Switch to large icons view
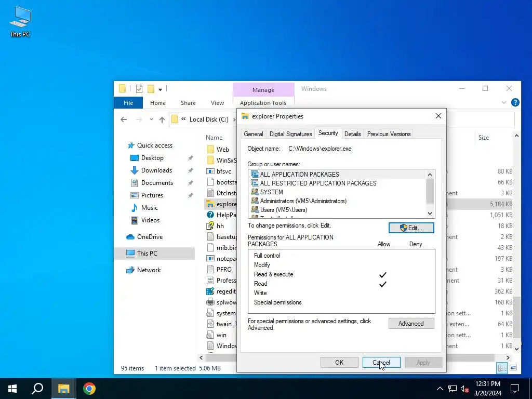The width and height of the screenshot is (532, 399). (513, 368)
